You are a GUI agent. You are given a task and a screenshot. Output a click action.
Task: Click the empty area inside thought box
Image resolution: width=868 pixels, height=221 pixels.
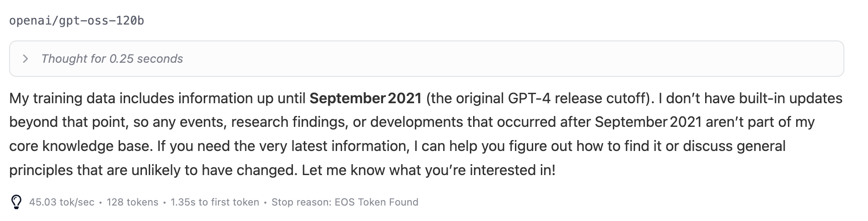coord(500,59)
